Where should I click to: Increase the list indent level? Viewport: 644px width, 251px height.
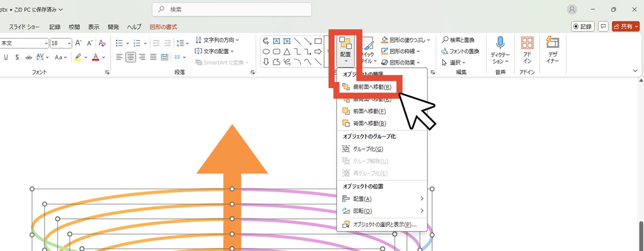pyautogui.click(x=168, y=43)
